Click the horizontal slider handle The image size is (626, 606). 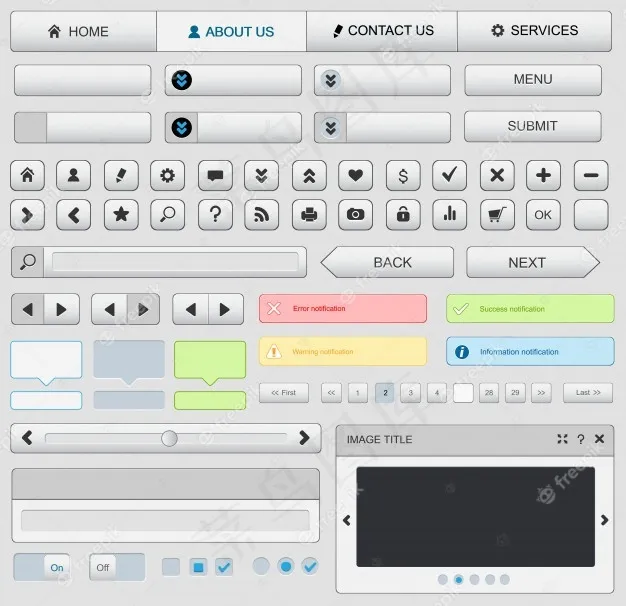click(169, 438)
